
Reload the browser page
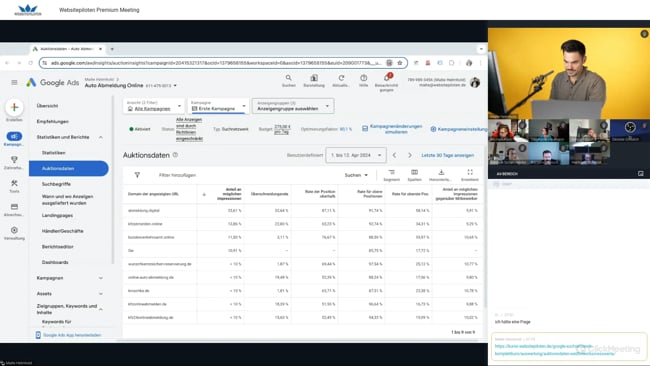[30, 63]
